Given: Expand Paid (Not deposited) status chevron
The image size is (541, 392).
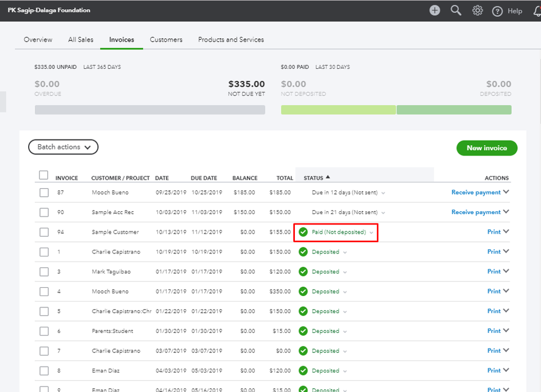Looking at the screenshot, I should click(372, 233).
